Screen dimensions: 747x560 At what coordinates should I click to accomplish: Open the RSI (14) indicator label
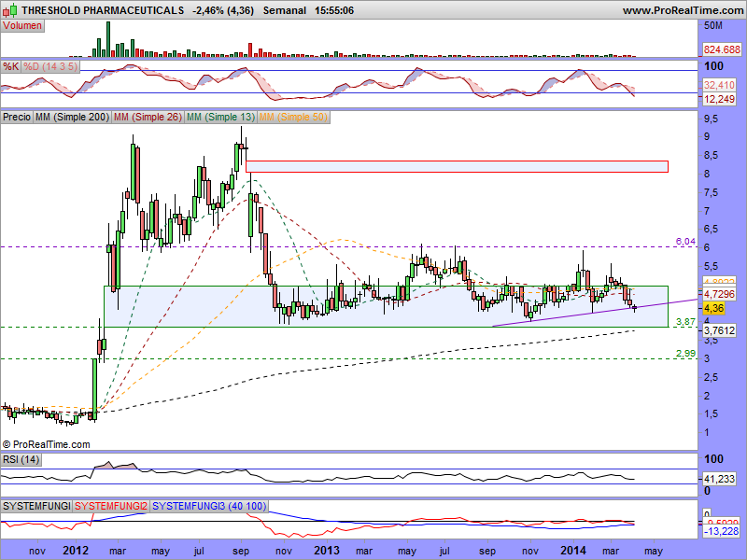(21, 459)
